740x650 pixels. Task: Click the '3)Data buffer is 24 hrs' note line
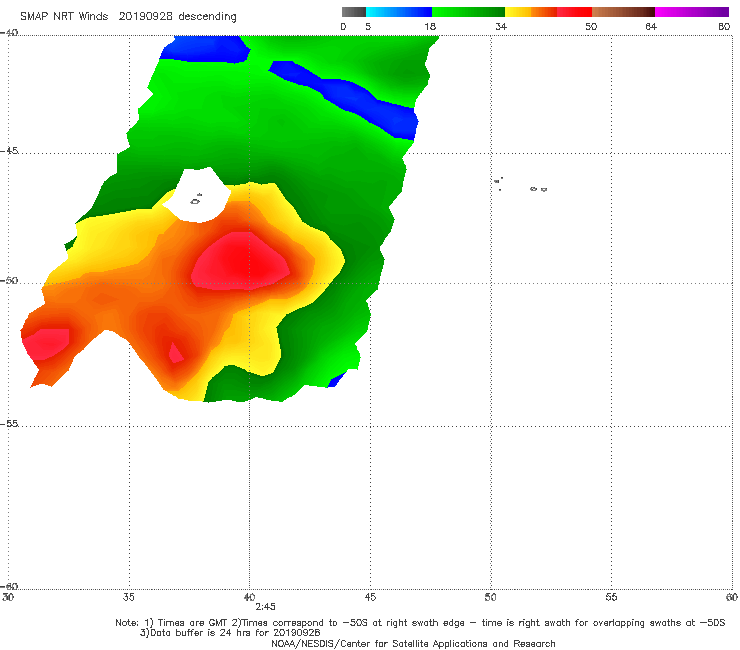point(230,633)
